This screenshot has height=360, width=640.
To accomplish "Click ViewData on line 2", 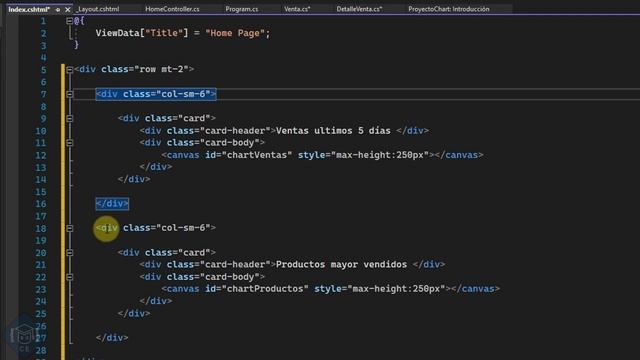I will pos(118,33).
